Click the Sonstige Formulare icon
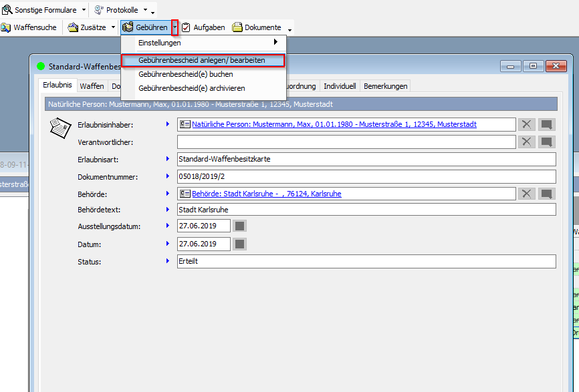579x392 pixels. pos(7,10)
